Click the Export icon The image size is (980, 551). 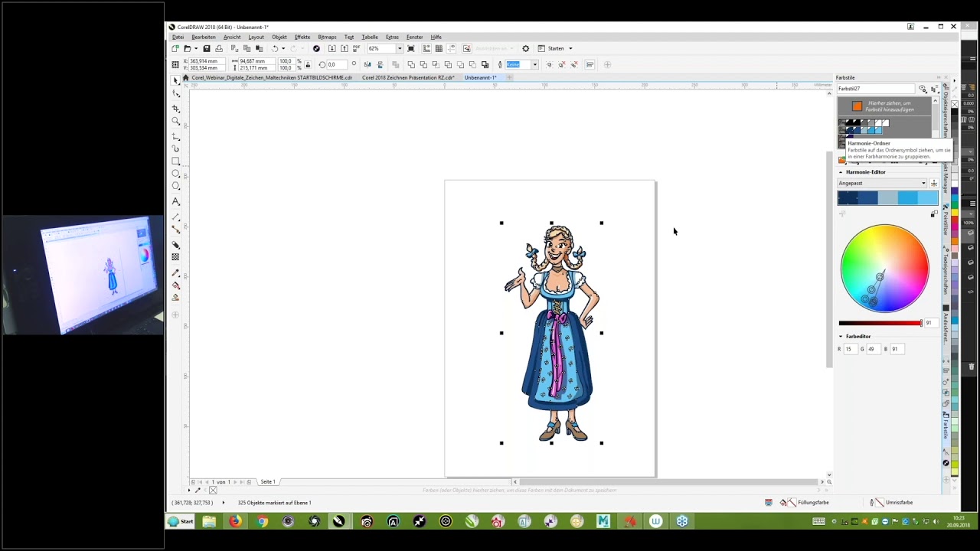[x=344, y=48]
